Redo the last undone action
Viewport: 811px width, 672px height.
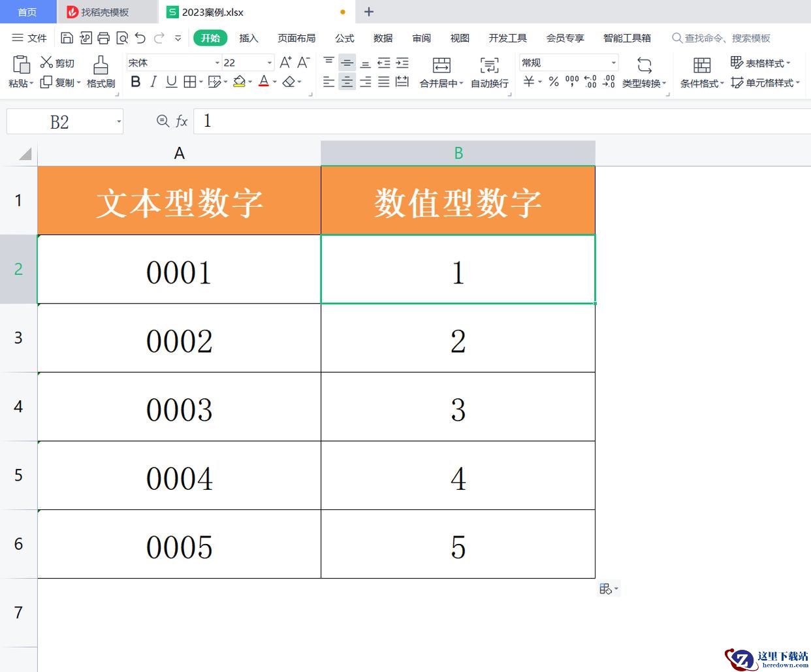tap(159, 38)
